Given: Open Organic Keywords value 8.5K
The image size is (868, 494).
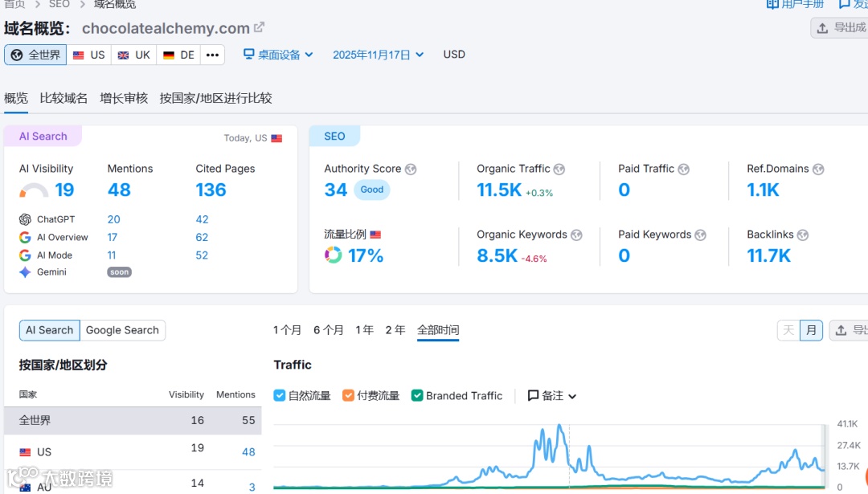Looking at the screenshot, I should pyautogui.click(x=497, y=255).
